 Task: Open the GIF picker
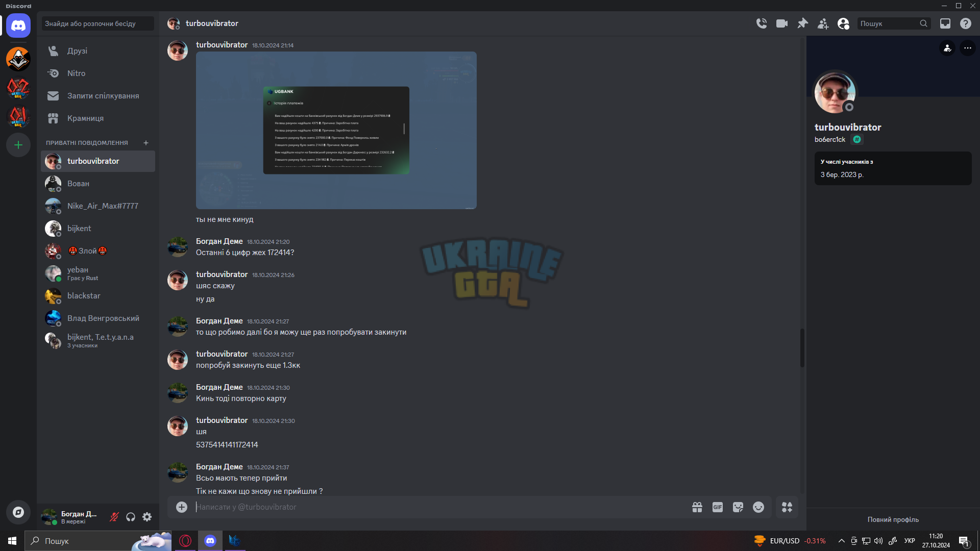click(x=718, y=507)
